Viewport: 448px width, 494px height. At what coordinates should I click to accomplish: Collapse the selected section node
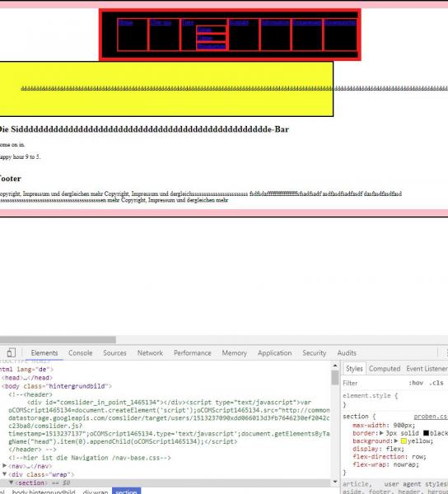coord(11,482)
